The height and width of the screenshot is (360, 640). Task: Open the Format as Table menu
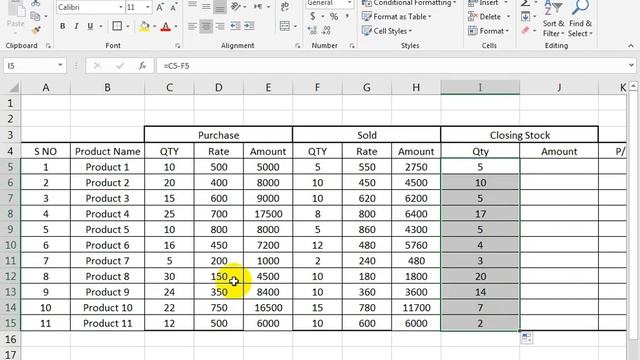click(x=396, y=17)
